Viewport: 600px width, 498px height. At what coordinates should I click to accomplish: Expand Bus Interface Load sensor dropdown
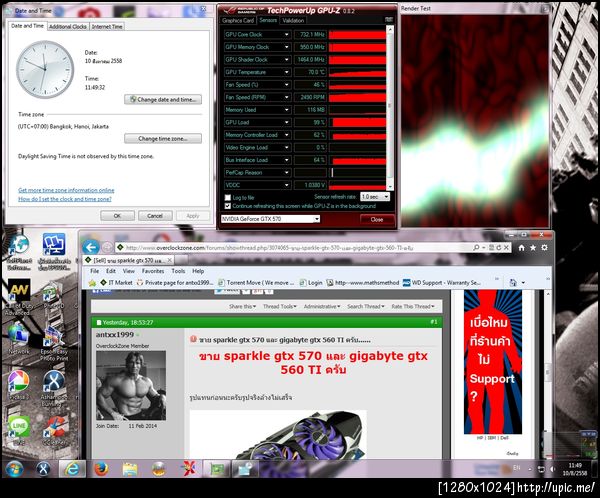tap(286, 160)
